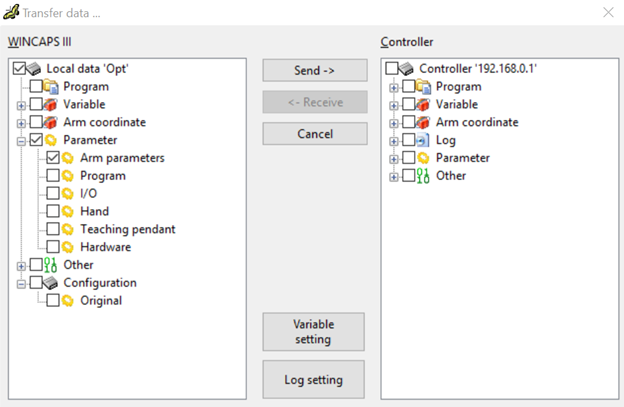
Task: Click the Program folder icon under Local data
Action: pyautogui.click(x=51, y=86)
